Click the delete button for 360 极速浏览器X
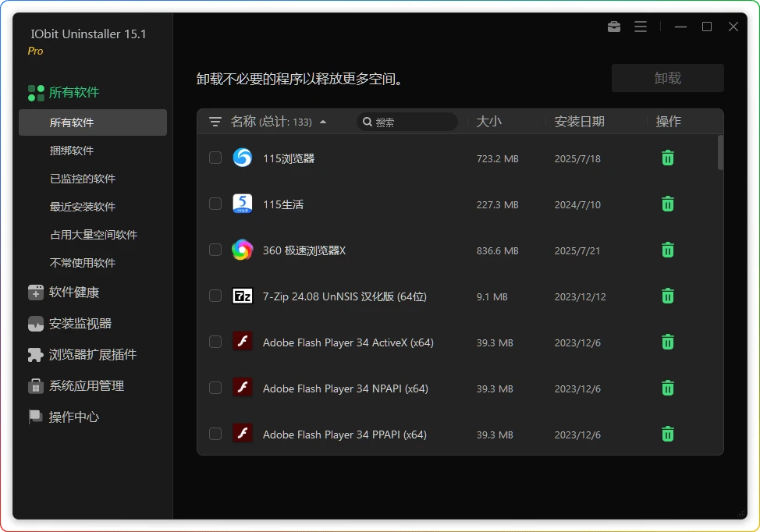This screenshot has width=760, height=532. [667, 250]
